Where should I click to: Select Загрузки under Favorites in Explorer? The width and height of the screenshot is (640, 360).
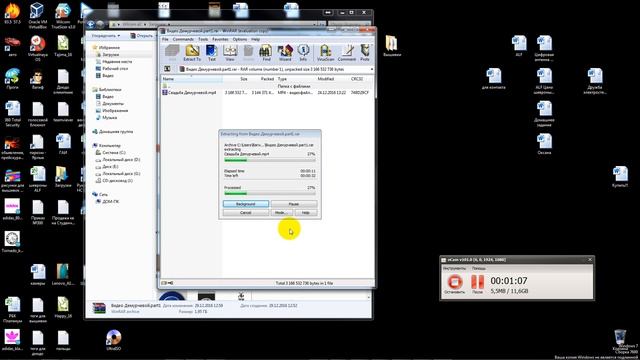(x=110, y=54)
